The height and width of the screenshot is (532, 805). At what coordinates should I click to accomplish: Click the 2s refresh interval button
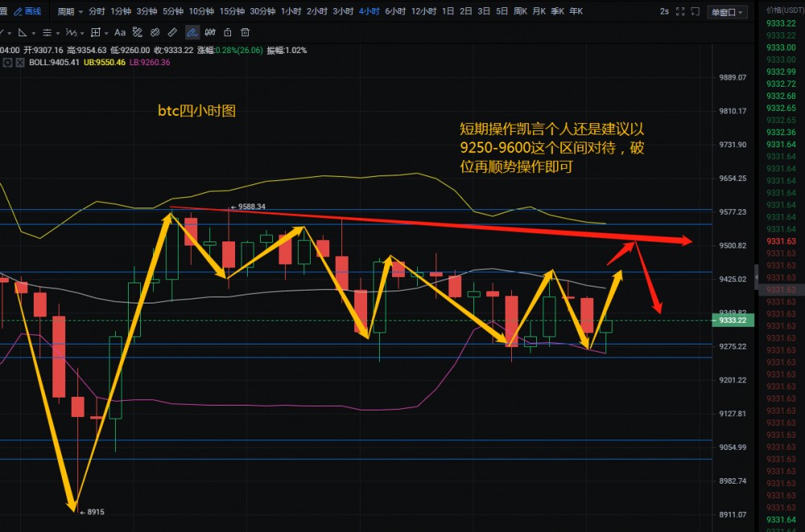(664, 12)
